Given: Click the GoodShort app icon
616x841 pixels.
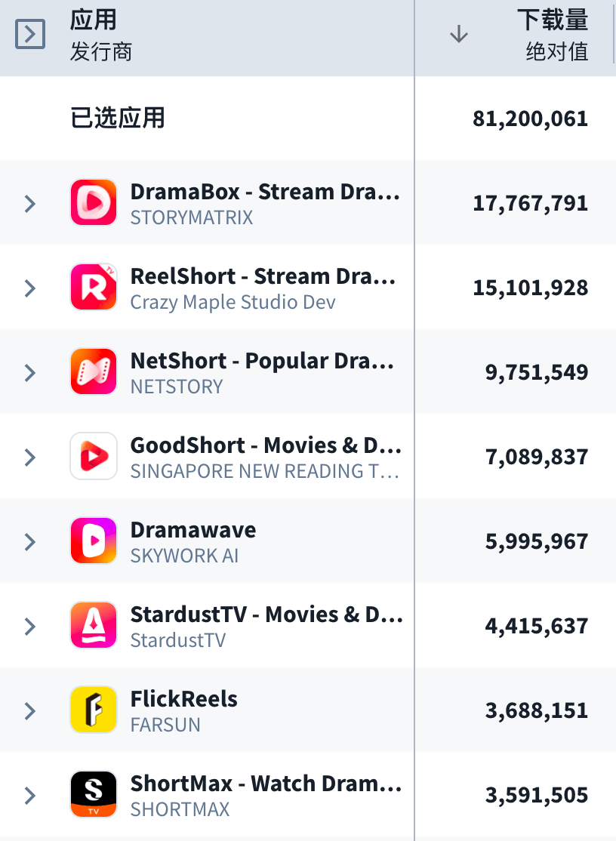Looking at the screenshot, I should (94, 456).
